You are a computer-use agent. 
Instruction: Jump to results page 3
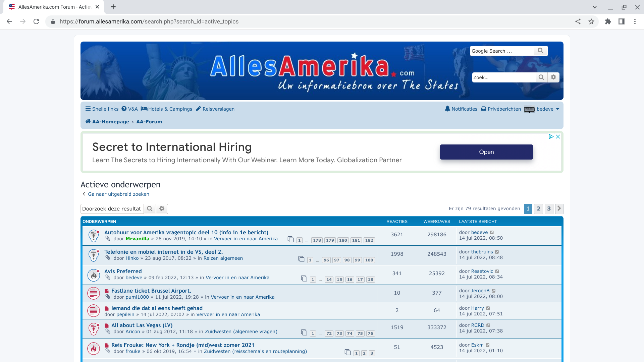pyautogui.click(x=549, y=208)
